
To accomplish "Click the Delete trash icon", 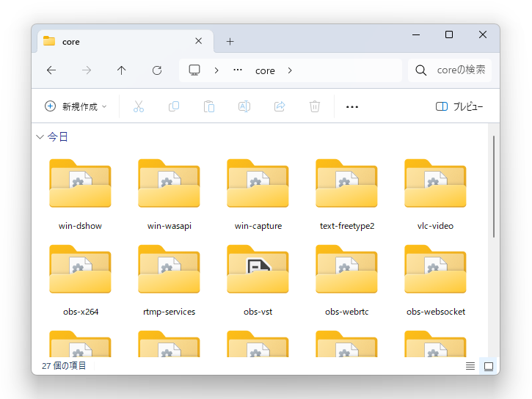I will [x=315, y=106].
